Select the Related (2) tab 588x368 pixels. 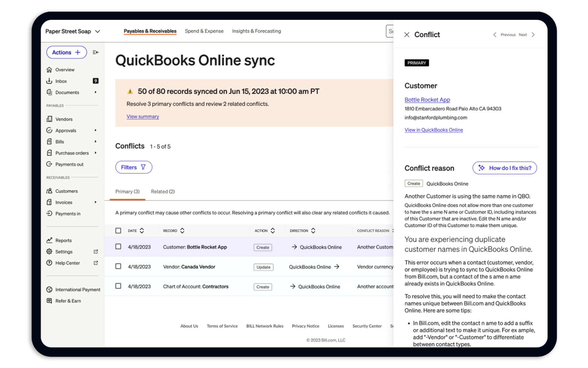tap(163, 192)
